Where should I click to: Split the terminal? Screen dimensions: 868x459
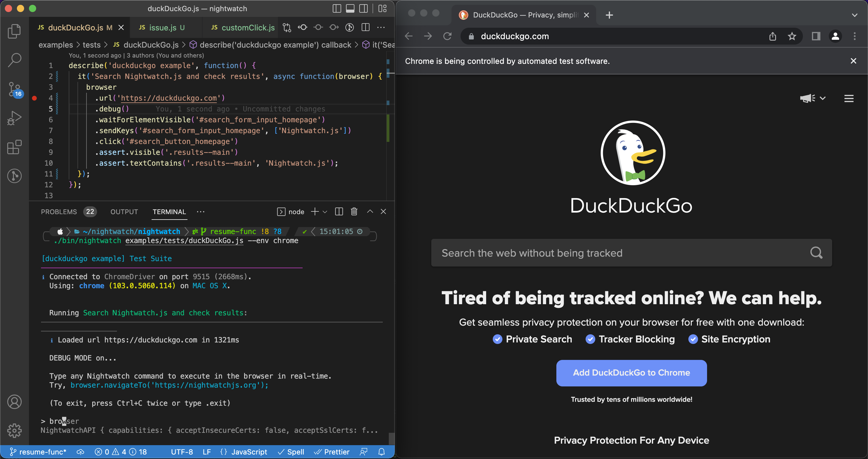(339, 211)
